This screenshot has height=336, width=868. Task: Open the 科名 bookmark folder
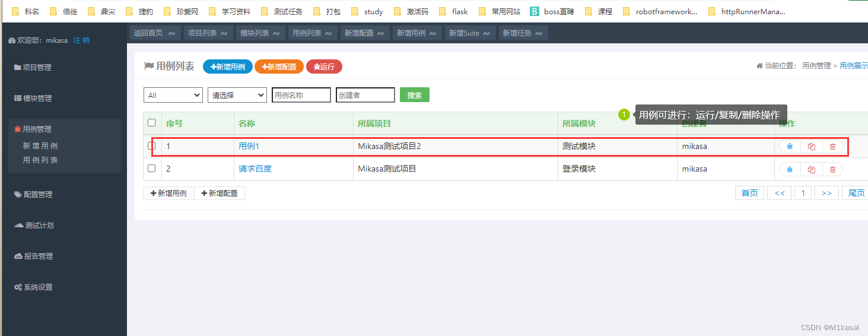coord(26,11)
